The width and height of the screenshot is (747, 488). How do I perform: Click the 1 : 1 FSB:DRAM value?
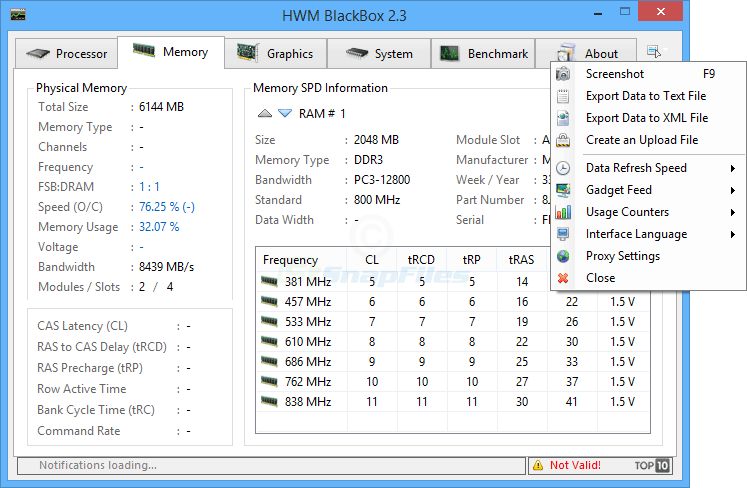tap(149, 187)
